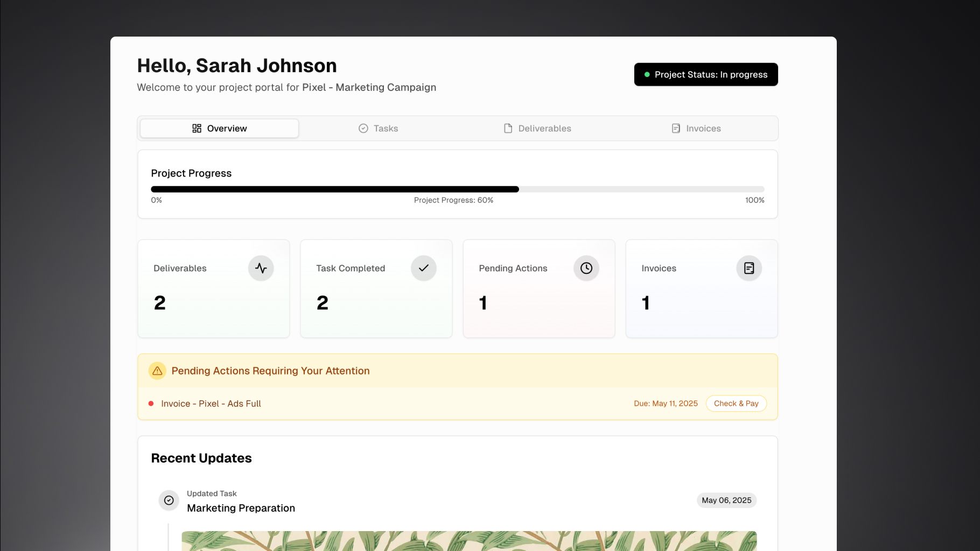Screen dimensions: 980x551
Task: Open the Task Completed stat card
Action: 376,289
